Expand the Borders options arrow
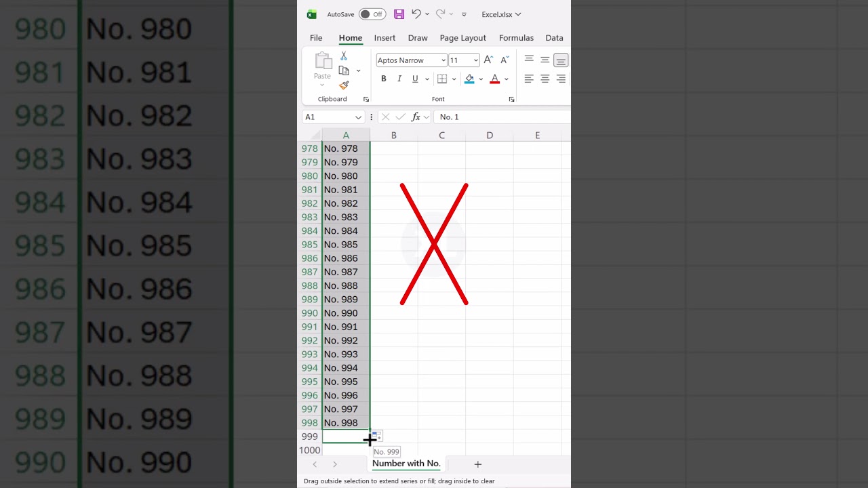Image resolution: width=868 pixels, height=488 pixels. 454,79
